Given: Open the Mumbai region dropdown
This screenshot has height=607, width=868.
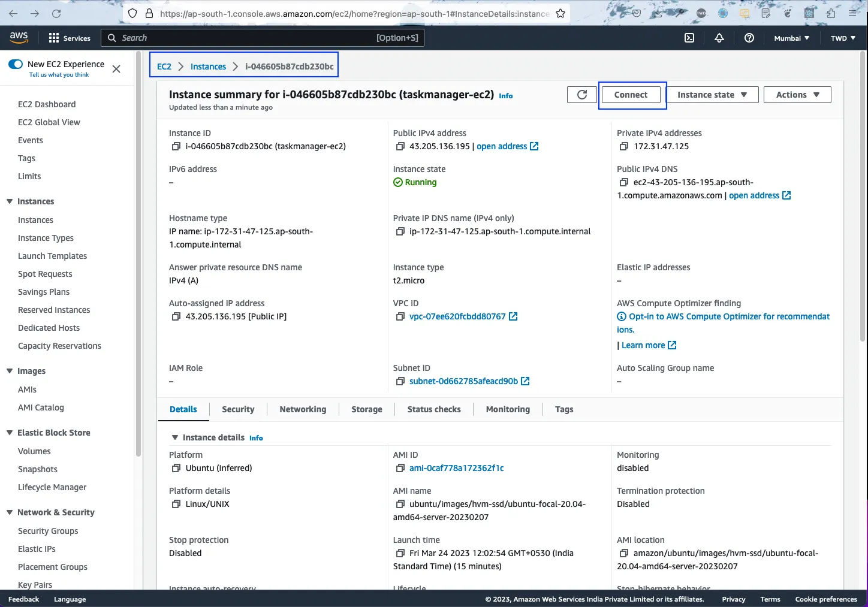Looking at the screenshot, I should (791, 38).
